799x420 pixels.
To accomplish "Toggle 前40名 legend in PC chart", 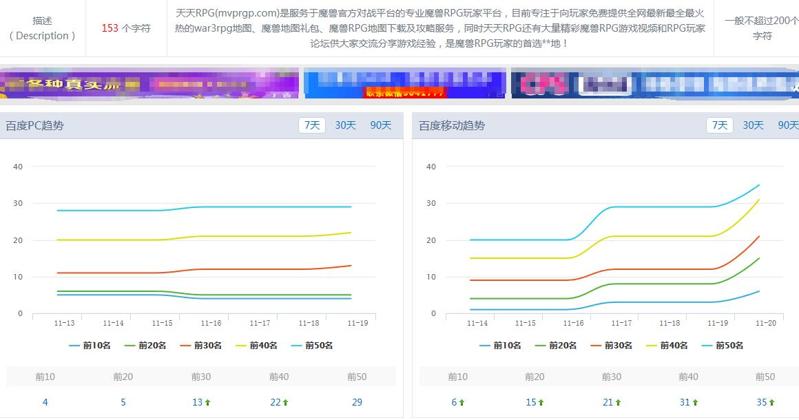I will coord(256,346).
